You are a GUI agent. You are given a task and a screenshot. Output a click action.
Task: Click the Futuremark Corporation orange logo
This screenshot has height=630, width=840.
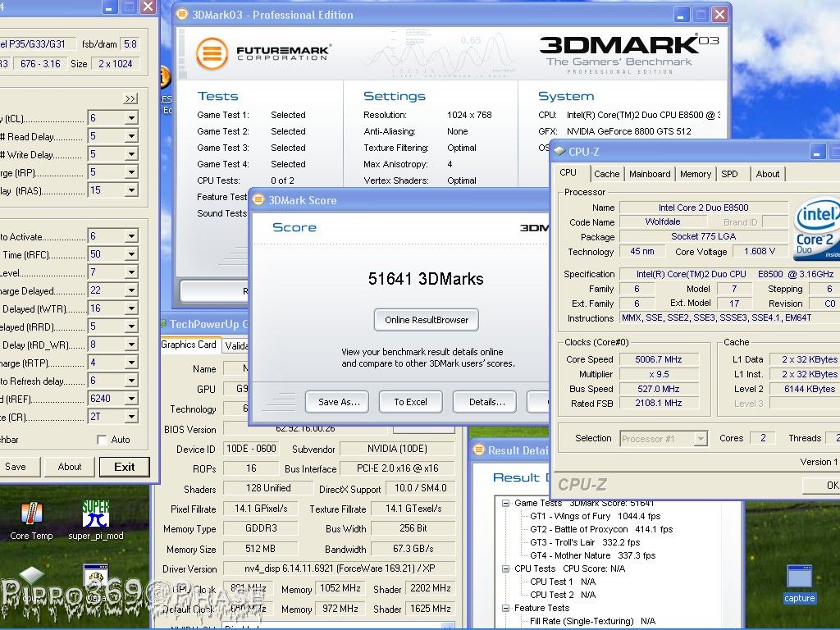212,53
